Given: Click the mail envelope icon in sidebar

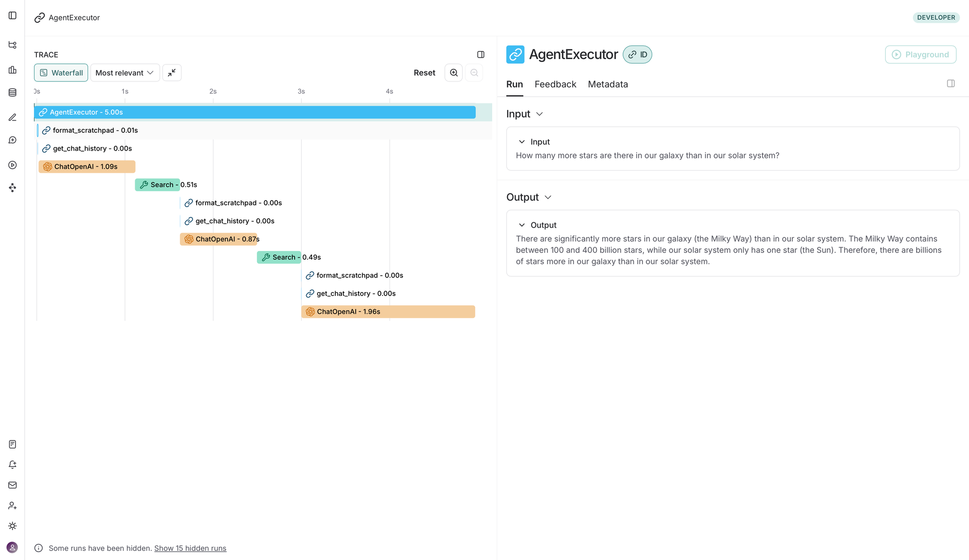Looking at the screenshot, I should [13, 485].
